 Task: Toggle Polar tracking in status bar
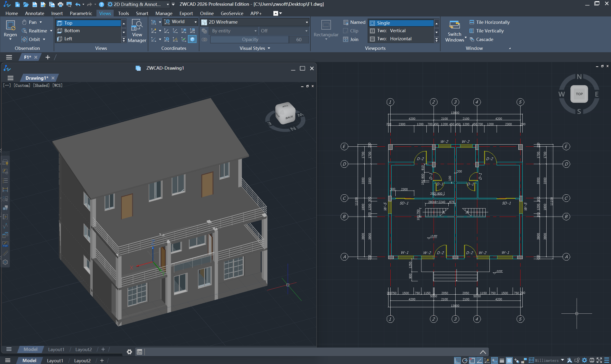(465, 360)
